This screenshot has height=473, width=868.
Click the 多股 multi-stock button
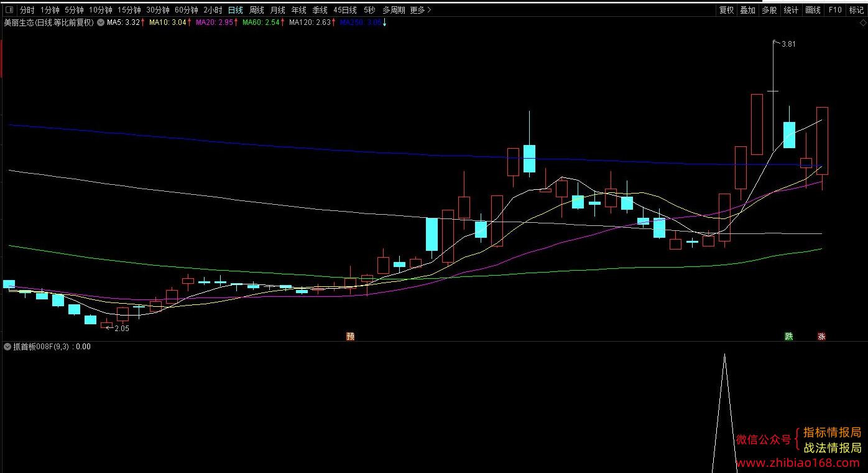pyautogui.click(x=770, y=10)
